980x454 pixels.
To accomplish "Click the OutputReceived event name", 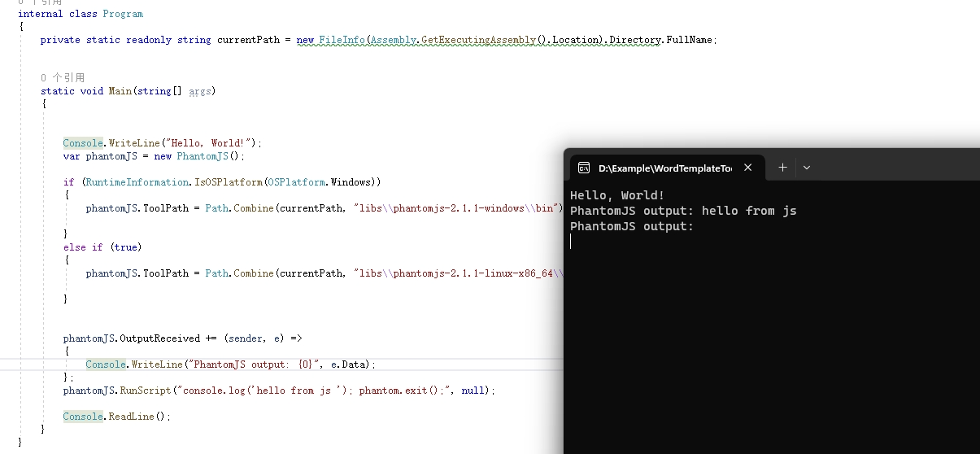I will pos(159,338).
